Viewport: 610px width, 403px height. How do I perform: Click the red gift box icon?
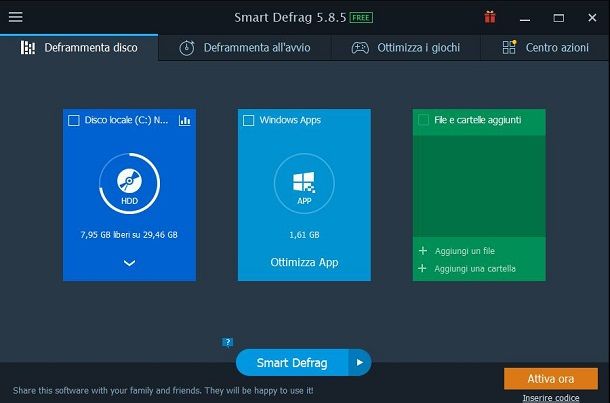[490, 17]
